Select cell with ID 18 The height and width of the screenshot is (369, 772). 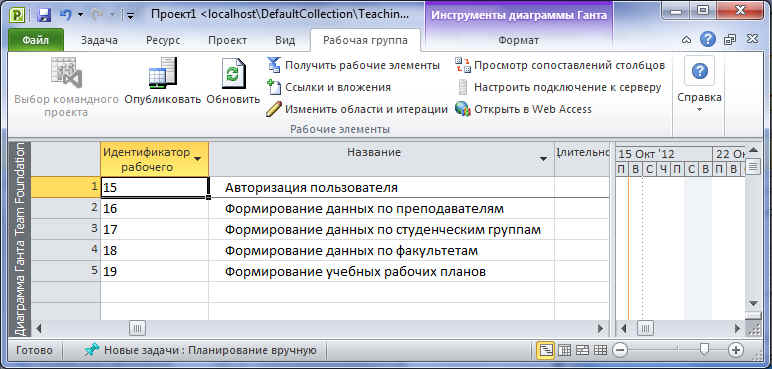tap(155, 251)
